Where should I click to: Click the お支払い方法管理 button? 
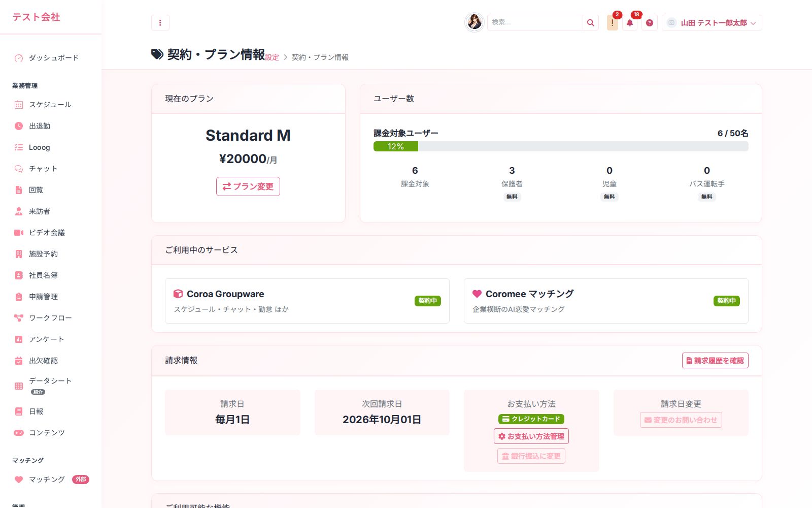pos(531,436)
